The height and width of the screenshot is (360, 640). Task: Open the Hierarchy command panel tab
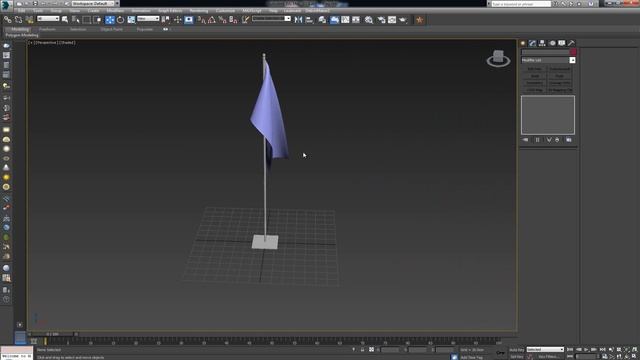click(542, 43)
